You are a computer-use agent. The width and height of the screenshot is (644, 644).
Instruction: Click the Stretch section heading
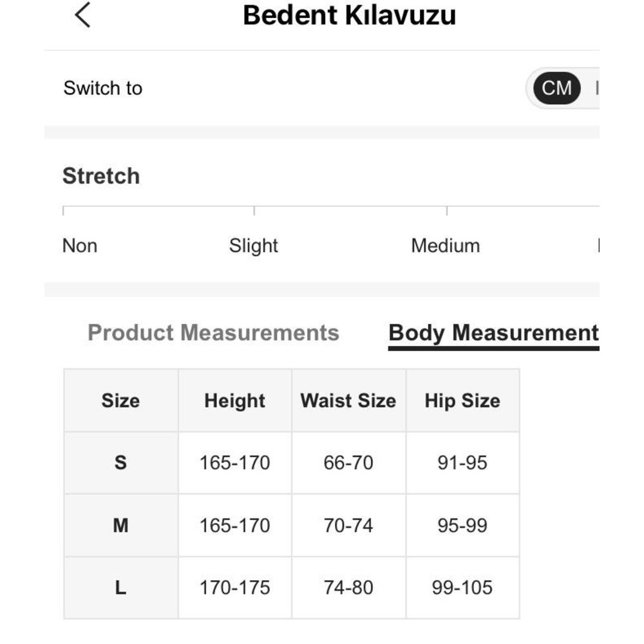point(101,176)
